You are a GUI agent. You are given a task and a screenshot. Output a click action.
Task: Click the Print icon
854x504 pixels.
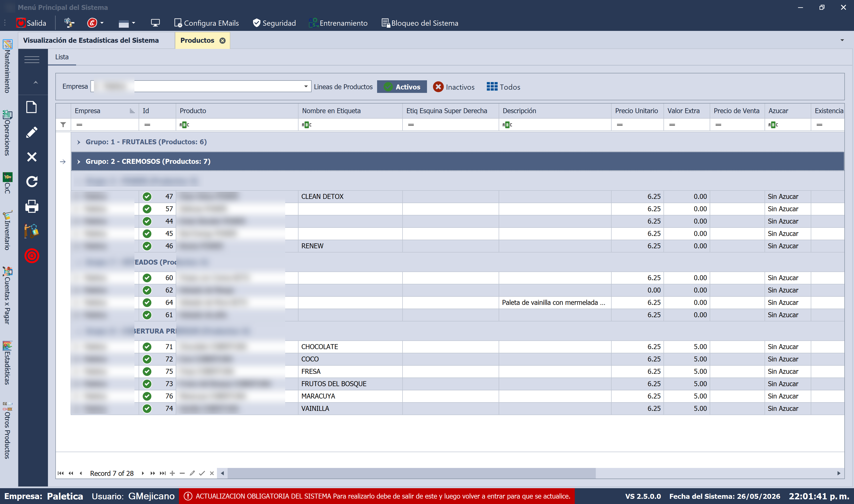[32, 206]
